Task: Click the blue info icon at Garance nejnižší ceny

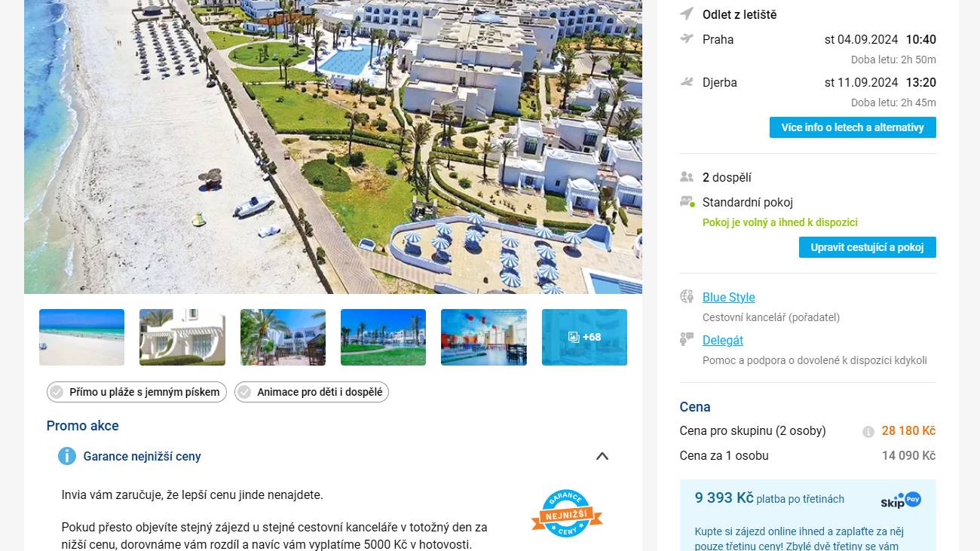Action: (x=67, y=456)
